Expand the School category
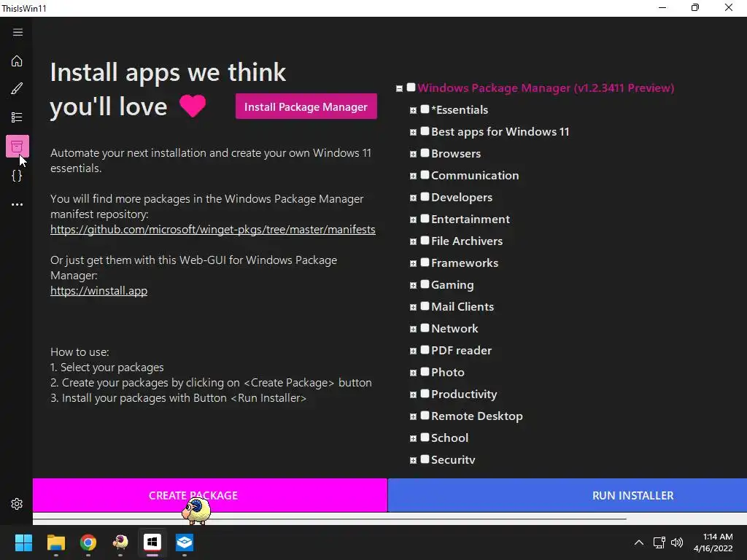 coord(413,439)
